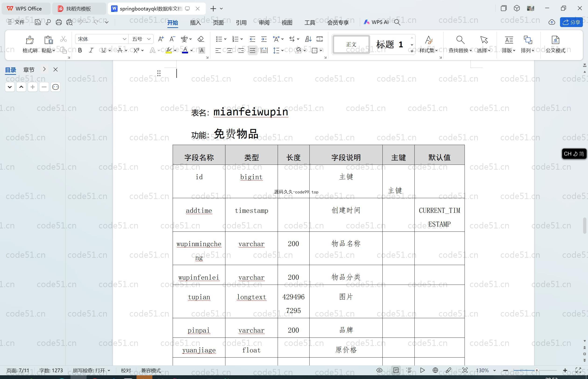Click the Cut scissors icon

pos(63,39)
